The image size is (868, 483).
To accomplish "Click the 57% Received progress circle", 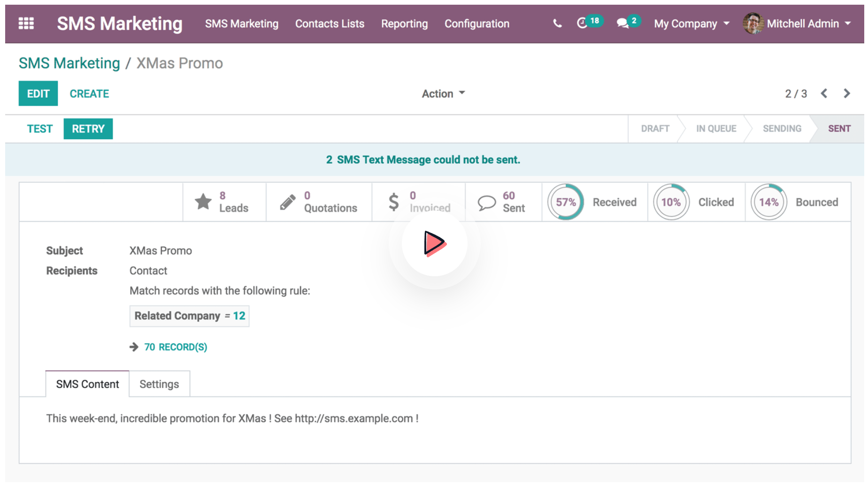I will [x=566, y=202].
